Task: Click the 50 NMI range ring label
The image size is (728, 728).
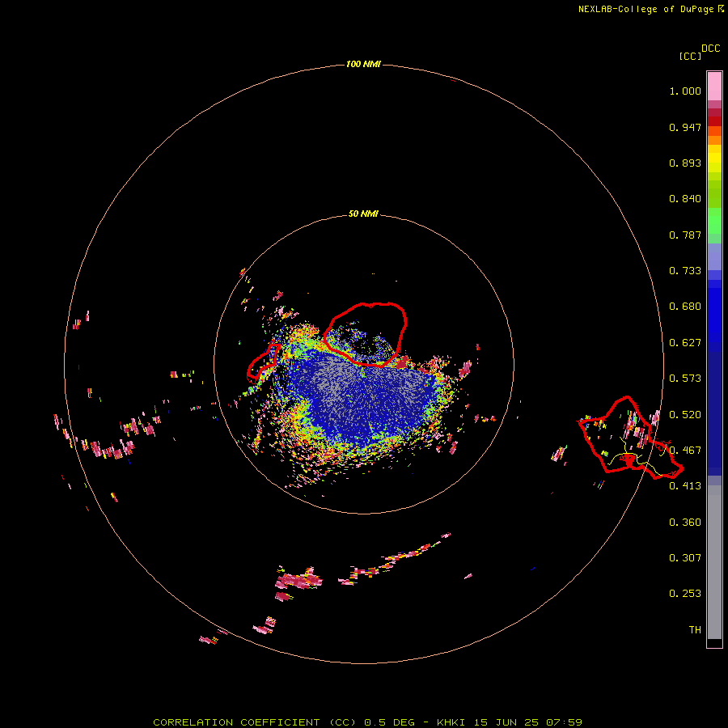Action: [x=363, y=214]
